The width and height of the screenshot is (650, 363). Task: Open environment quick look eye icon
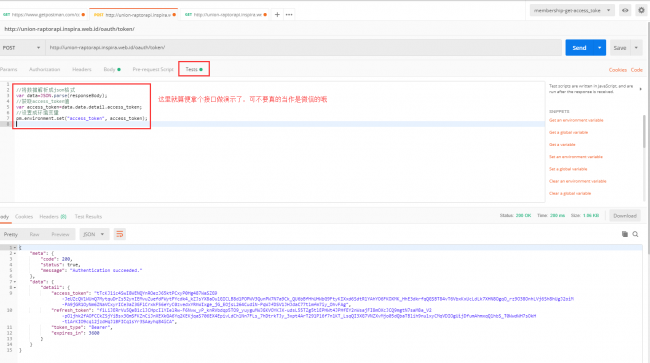(x=625, y=10)
